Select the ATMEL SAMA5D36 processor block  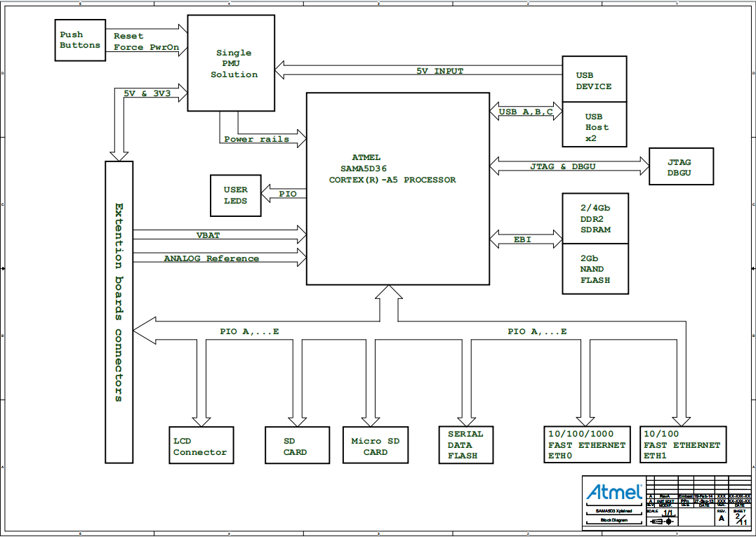397,188
